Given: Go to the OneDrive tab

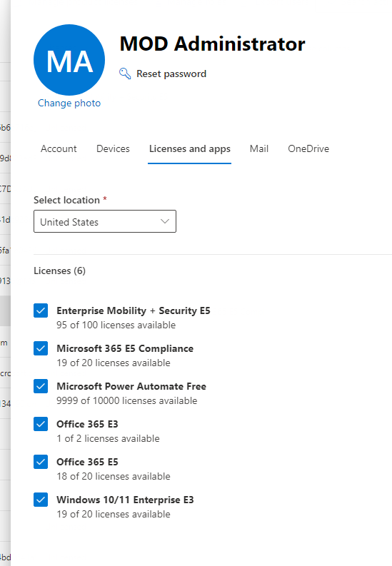Looking at the screenshot, I should (308, 148).
